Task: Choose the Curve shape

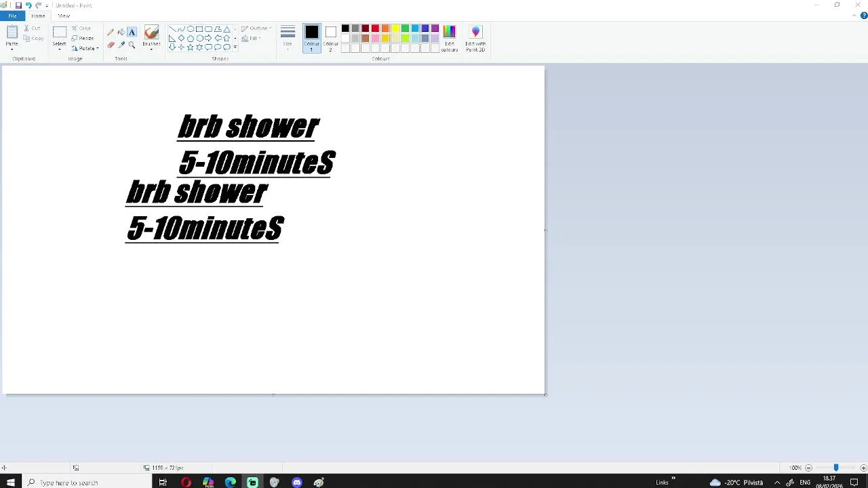Action: 181,29
